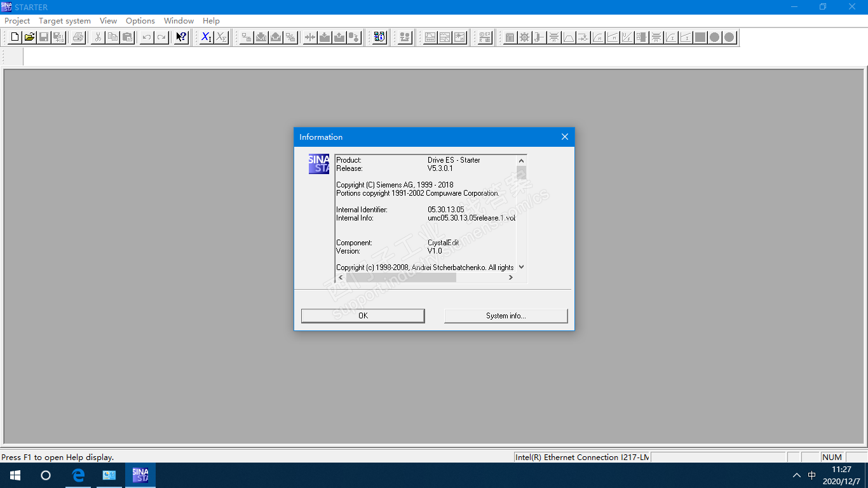
Task: Launch Microsoft Edge from the taskbar
Action: pos(78,475)
